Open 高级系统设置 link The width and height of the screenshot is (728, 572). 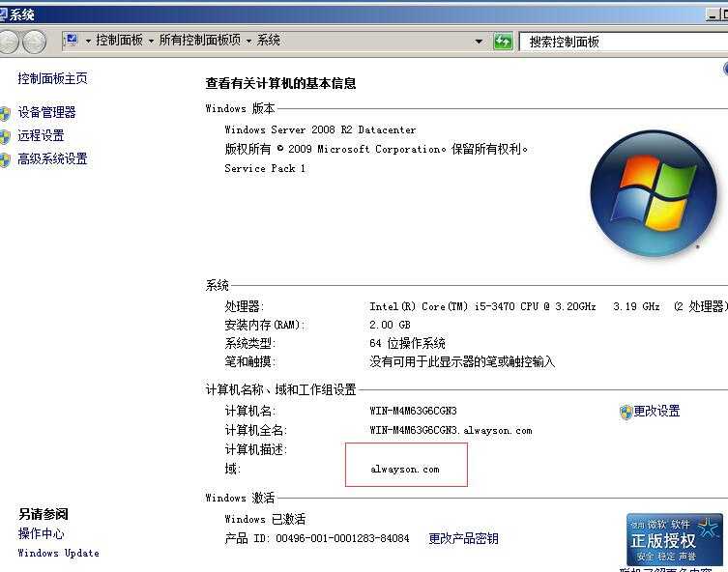click(x=52, y=159)
